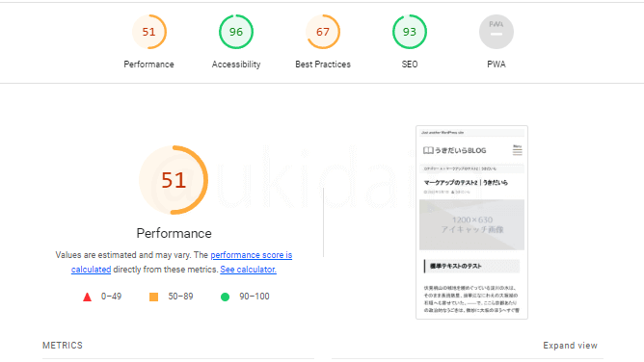This screenshot has width=644, height=362.
Task: Open the performance score is calculated link
Action: point(181,263)
